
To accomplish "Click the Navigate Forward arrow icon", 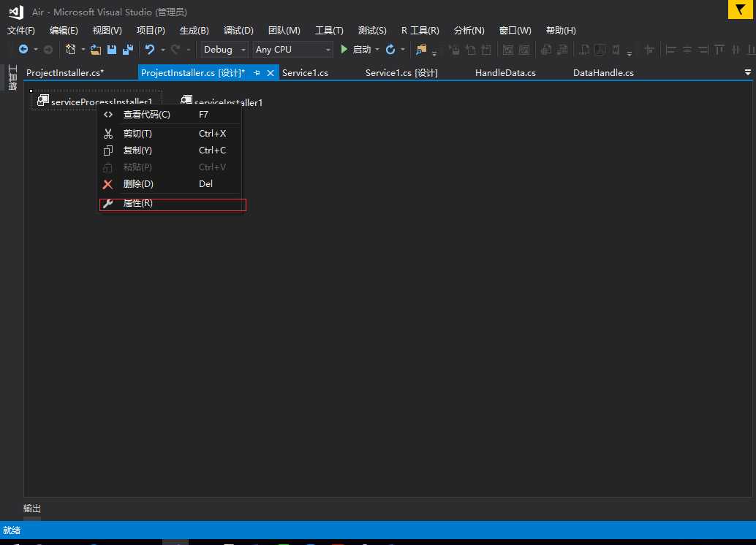I will point(48,49).
